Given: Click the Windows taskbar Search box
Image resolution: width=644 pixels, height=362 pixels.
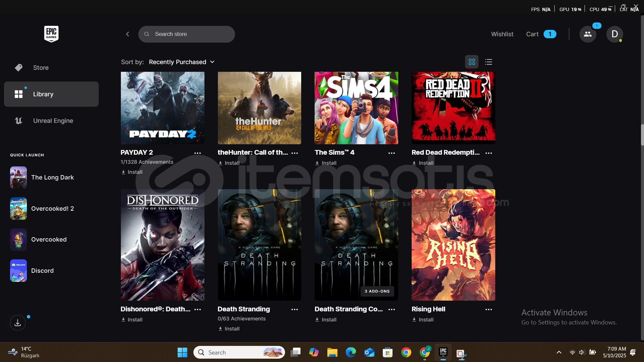Looking at the screenshot, I should pos(239,352).
